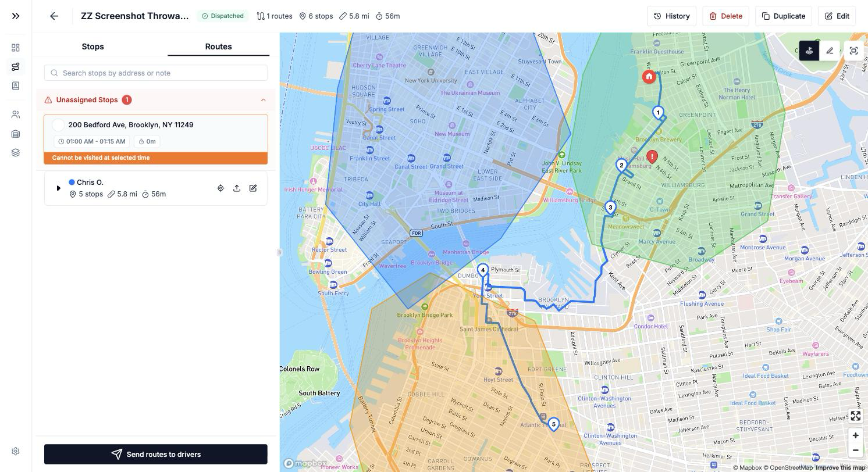
Task: Click the panel resize handle beside map
Action: 279,252
